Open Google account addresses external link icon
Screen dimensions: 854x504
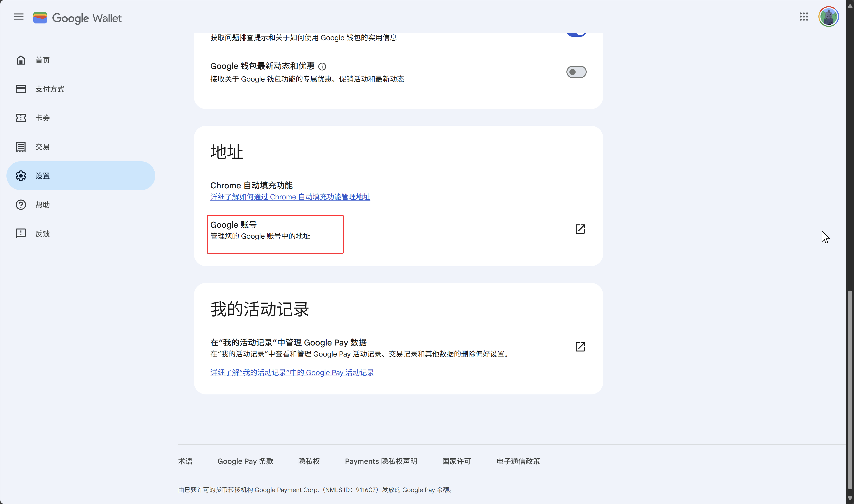(x=580, y=229)
